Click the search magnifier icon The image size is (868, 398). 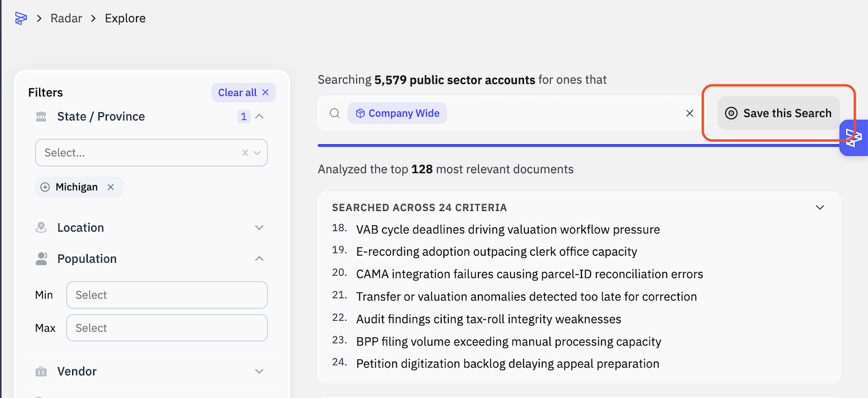[x=335, y=113]
